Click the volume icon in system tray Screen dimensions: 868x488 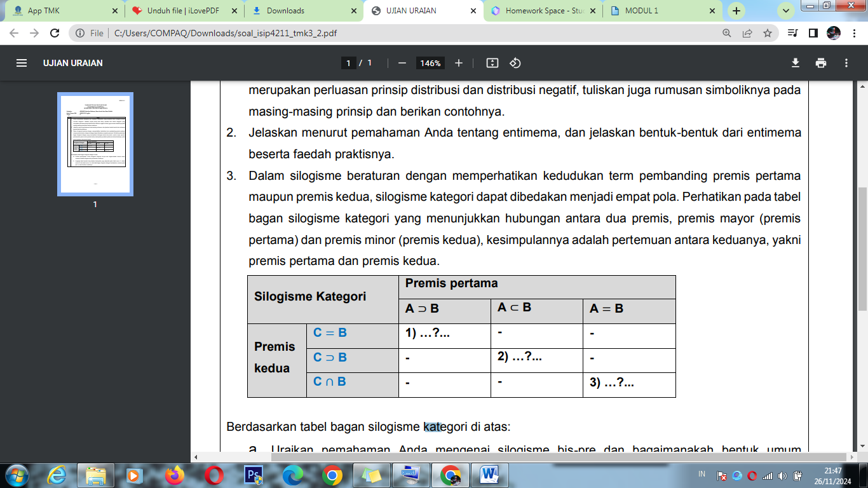(781, 475)
